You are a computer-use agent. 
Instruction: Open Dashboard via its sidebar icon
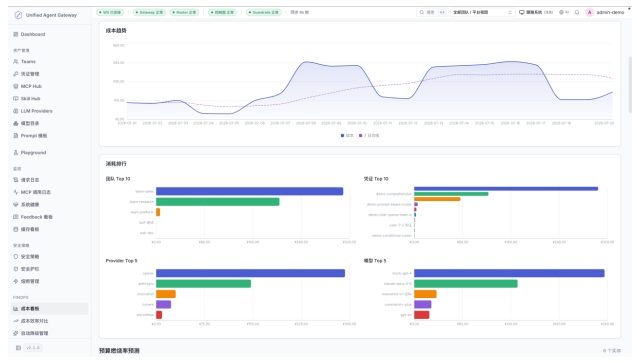coord(16,35)
